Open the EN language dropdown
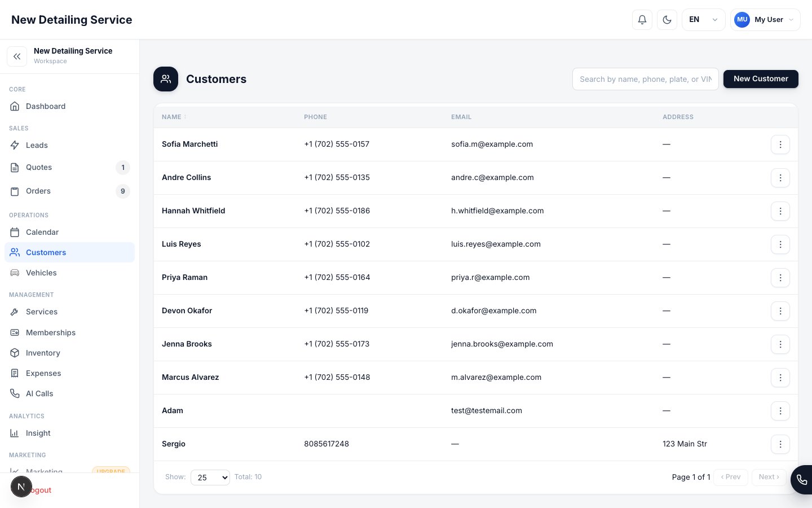Image resolution: width=812 pixels, height=508 pixels. [704, 20]
